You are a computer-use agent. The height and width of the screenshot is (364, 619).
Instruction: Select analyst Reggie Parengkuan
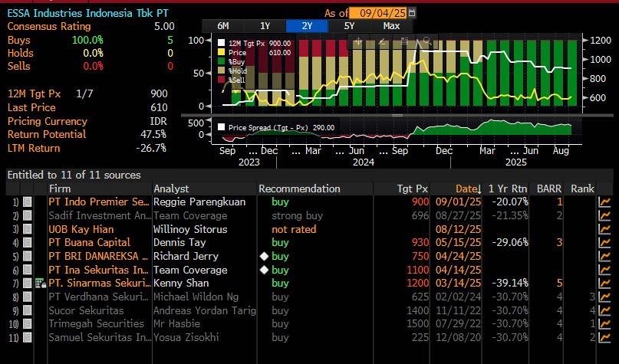[199, 202]
